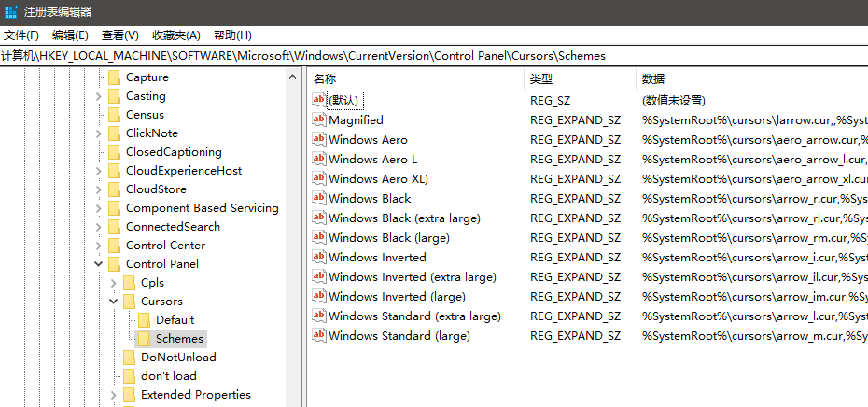The image size is (868, 407).
Task: Select the Cursors tree key label
Action: (x=161, y=302)
